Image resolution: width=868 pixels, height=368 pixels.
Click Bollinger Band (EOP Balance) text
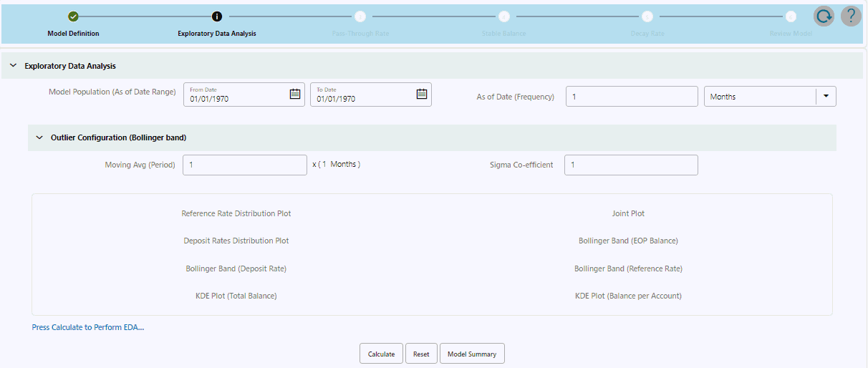(628, 241)
